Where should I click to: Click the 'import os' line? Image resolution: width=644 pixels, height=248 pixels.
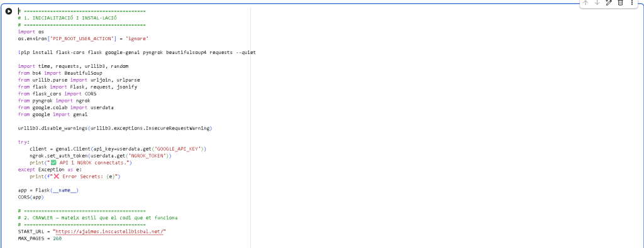[31, 31]
